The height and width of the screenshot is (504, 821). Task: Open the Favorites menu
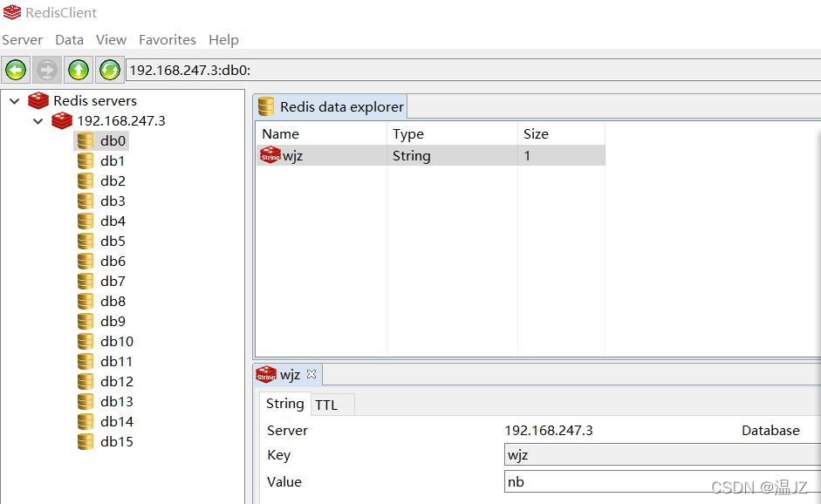(167, 40)
